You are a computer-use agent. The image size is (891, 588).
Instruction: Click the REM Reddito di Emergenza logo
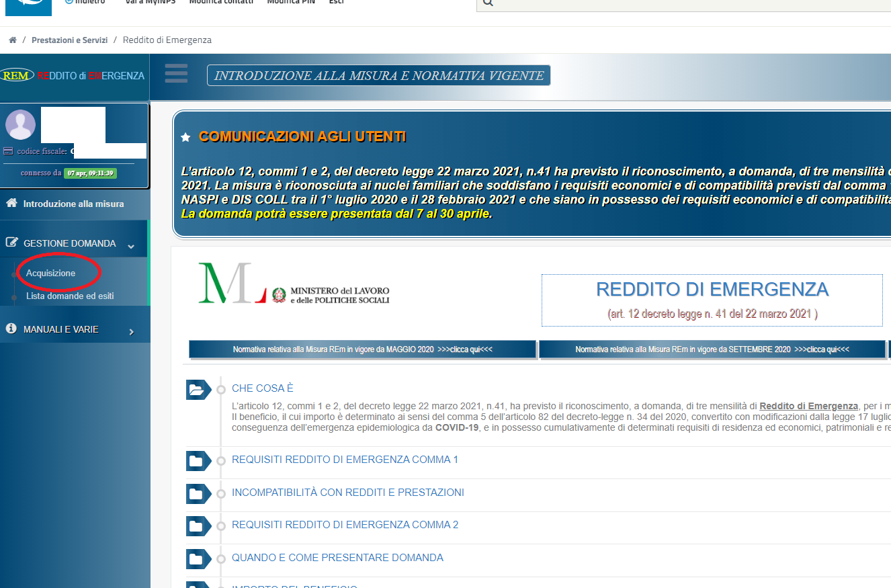(x=73, y=76)
